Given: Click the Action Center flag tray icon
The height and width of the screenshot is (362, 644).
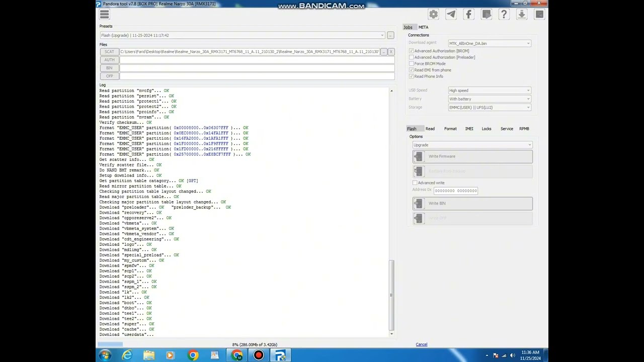Looking at the screenshot, I should 496,355.
